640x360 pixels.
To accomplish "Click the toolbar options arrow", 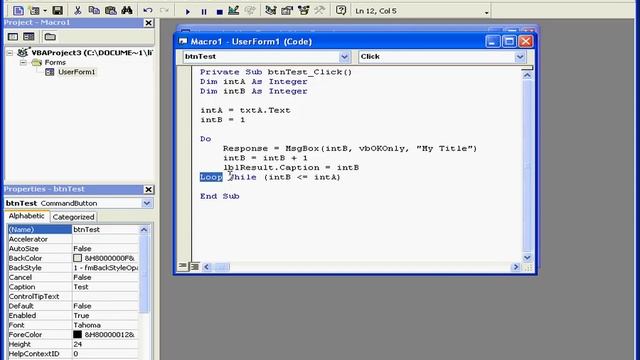I will click(486, 12).
